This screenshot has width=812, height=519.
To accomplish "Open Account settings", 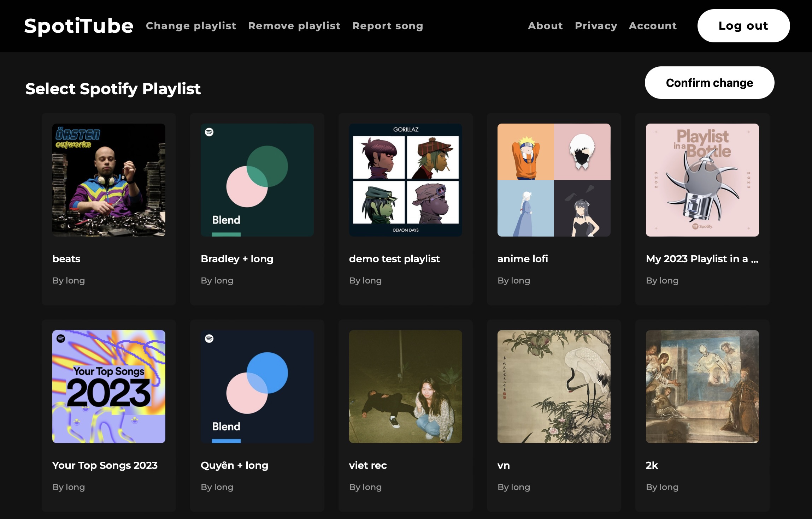I will point(653,26).
